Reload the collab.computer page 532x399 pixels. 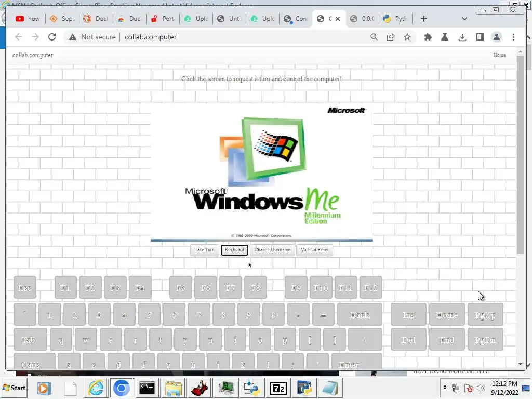click(x=52, y=37)
